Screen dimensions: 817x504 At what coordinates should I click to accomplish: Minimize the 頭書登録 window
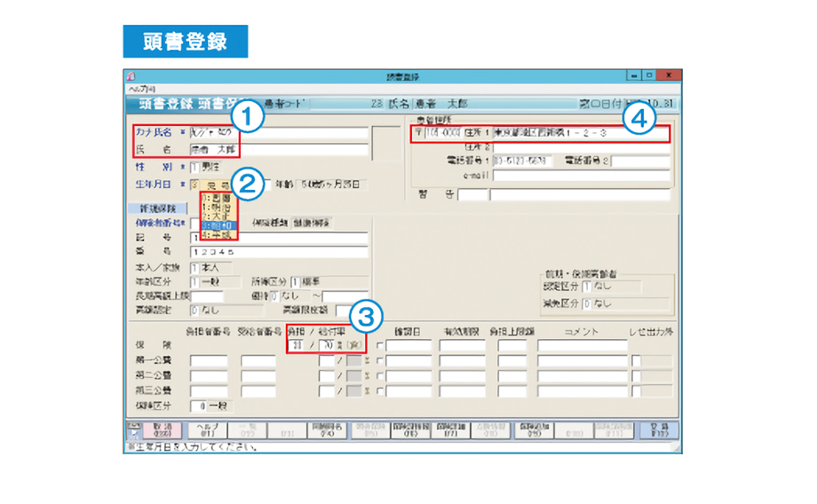pyautogui.click(x=635, y=77)
